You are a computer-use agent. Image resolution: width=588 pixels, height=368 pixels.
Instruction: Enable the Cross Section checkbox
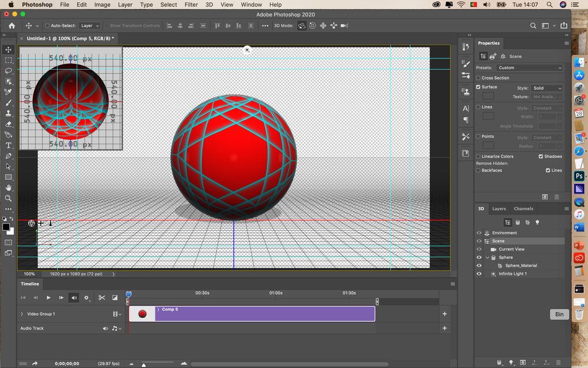(x=478, y=78)
